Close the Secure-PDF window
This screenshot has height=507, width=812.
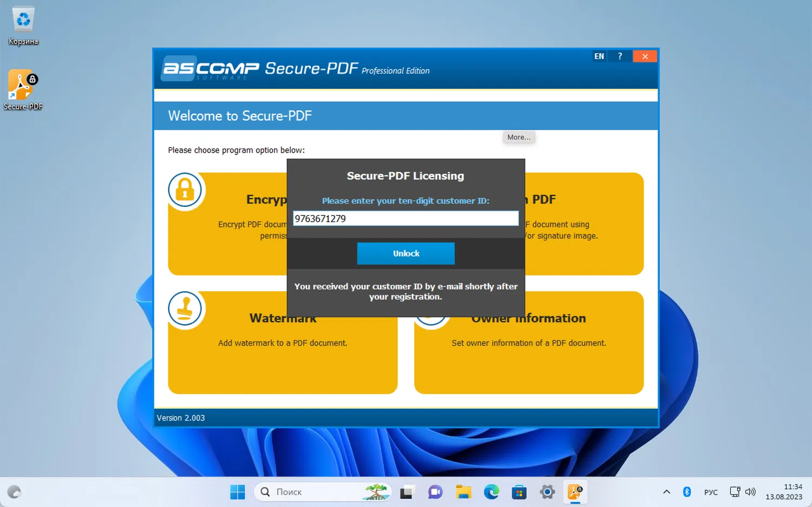coord(645,56)
